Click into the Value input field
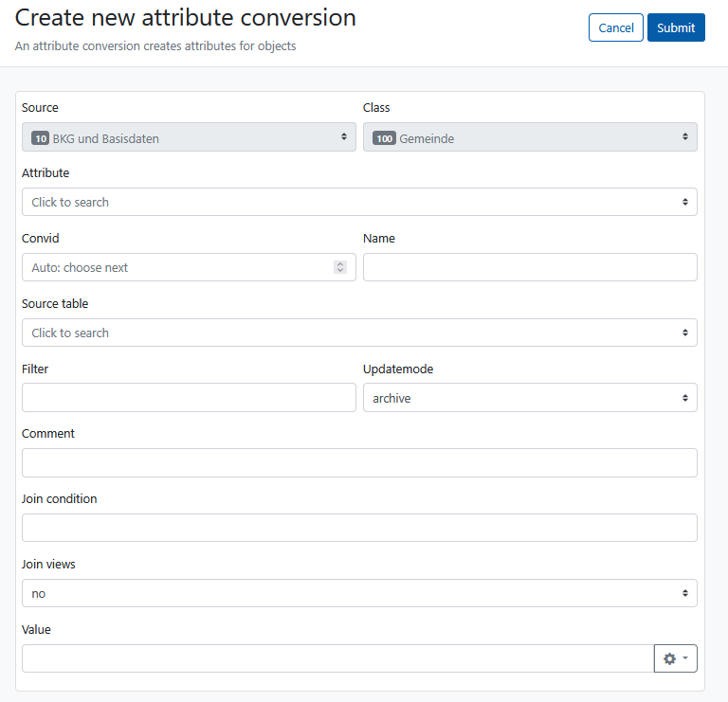This screenshot has height=702, width=728. tap(338, 658)
